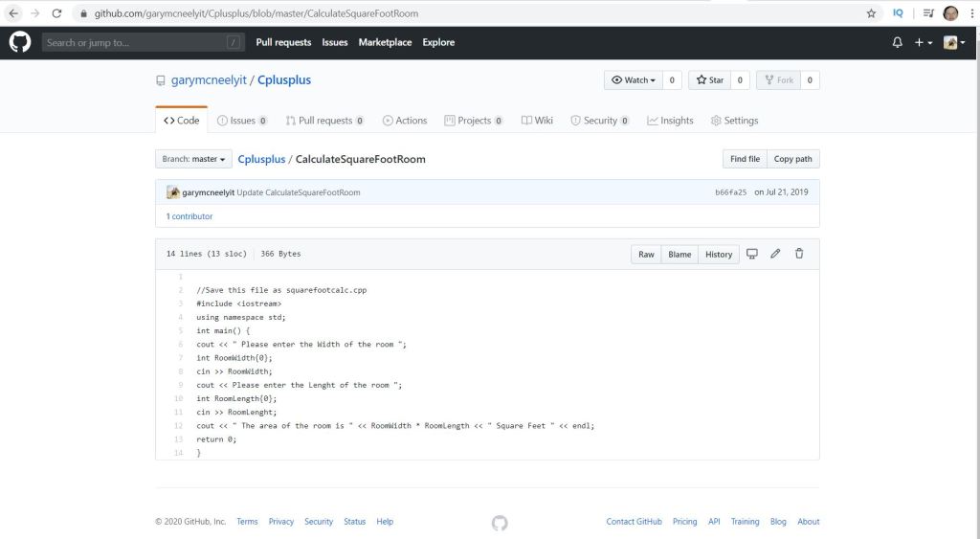980x539 pixels.
Task: Expand the plus create-new menu
Action: tap(924, 42)
